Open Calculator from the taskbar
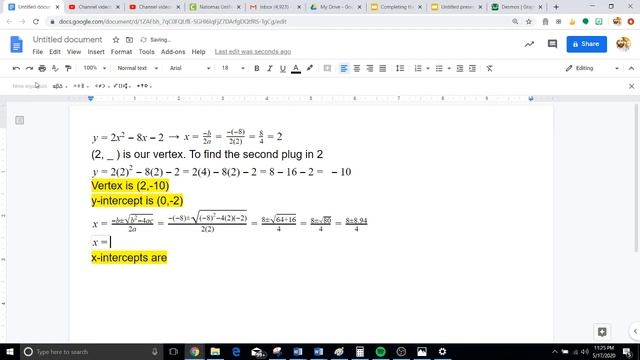Image resolution: width=640 pixels, height=360 pixels. point(360,351)
